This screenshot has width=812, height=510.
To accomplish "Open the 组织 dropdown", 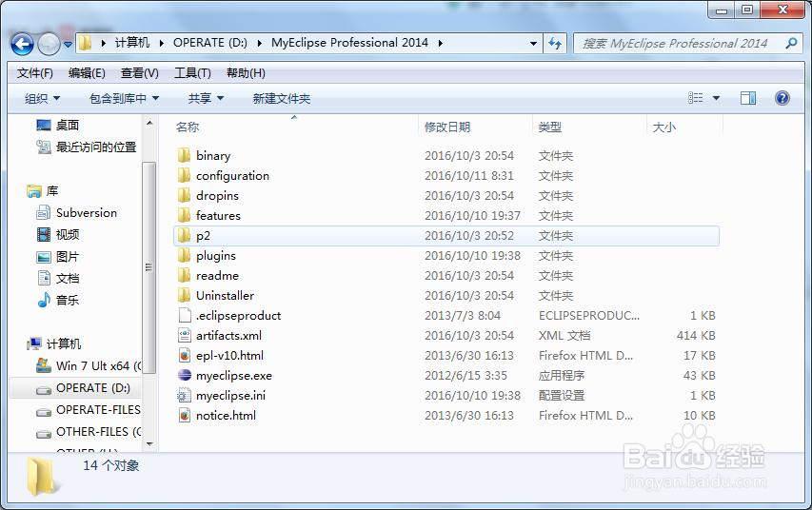I will (43, 98).
